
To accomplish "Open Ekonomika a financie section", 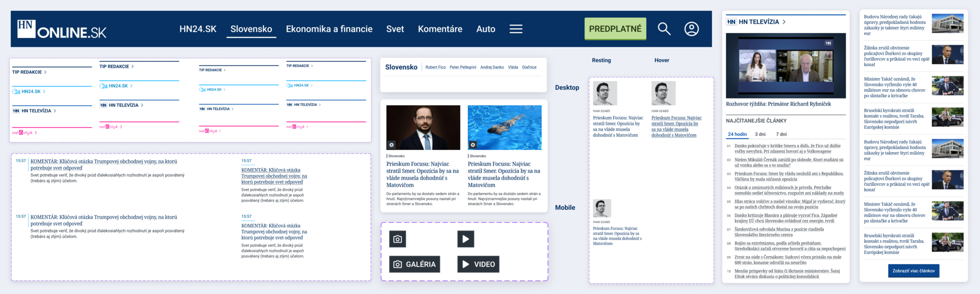I will 329,29.
